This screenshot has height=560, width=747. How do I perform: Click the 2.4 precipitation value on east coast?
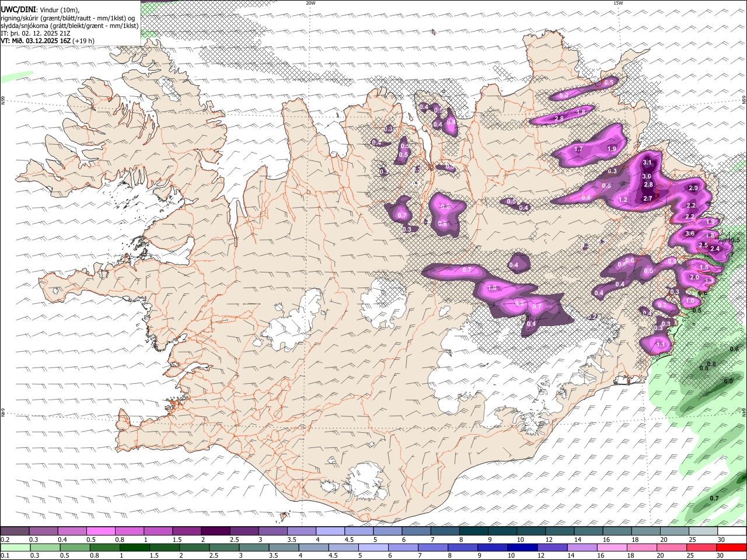(x=715, y=249)
